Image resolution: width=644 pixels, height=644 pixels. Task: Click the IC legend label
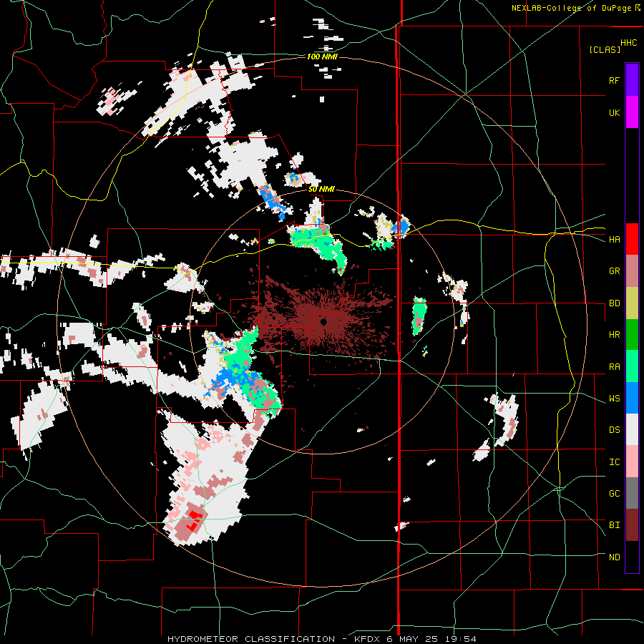pos(614,462)
